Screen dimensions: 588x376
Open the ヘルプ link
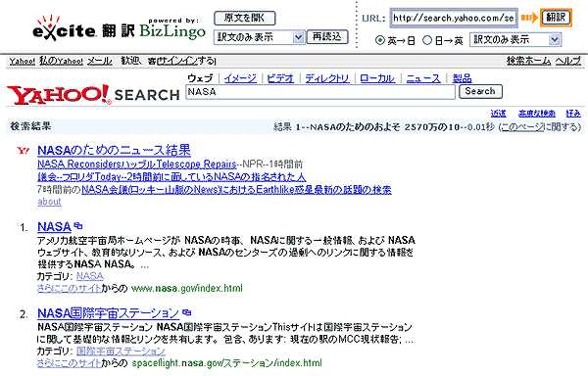(x=568, y=61)
